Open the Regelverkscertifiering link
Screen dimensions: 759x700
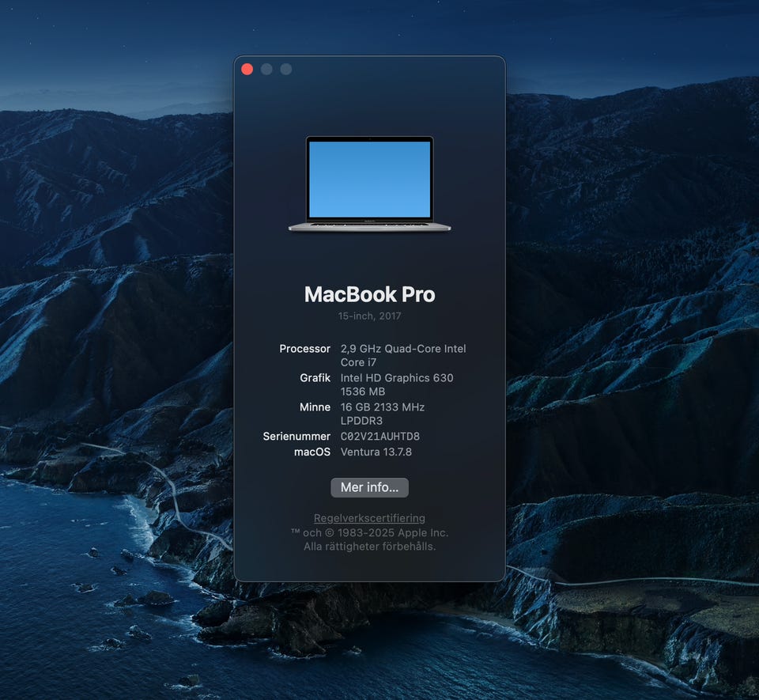point(369,518)
